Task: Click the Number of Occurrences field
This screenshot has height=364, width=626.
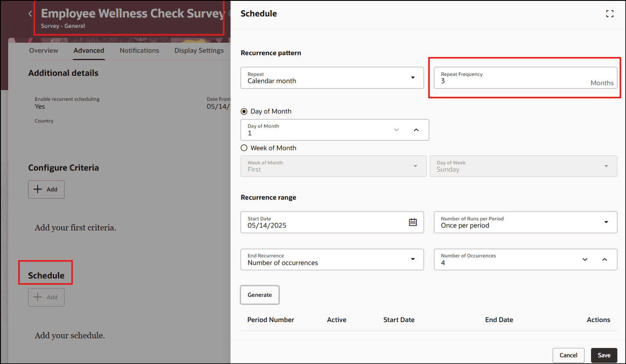Action: (525, 259)
